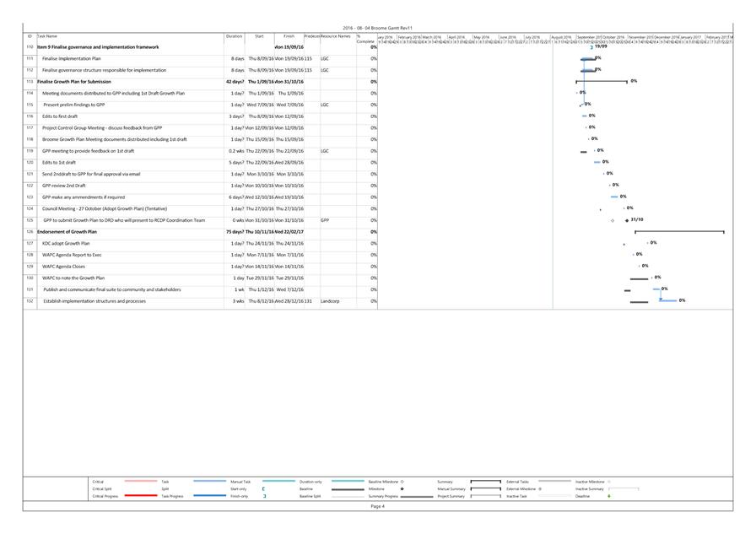Select the 'Endorsement of Growth Plan' summary row
This screenshot has width=756, height=534.
(67, 231)
